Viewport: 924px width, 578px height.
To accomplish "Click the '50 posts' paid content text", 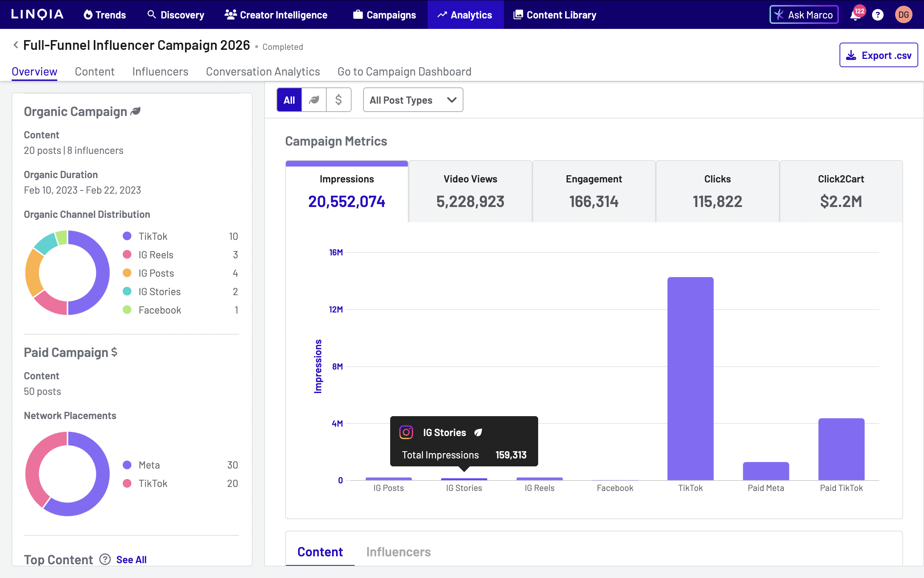I will tap(42, 392).
